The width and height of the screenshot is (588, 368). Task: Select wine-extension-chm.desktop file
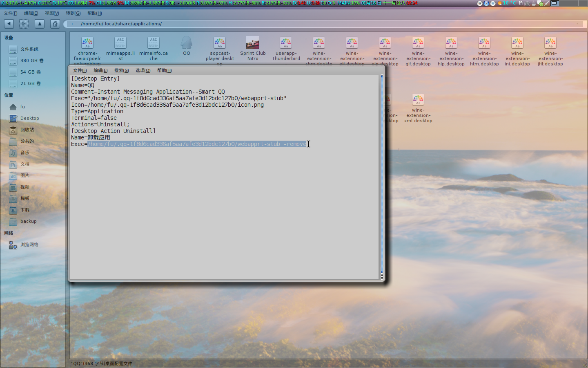coord(319,51)
